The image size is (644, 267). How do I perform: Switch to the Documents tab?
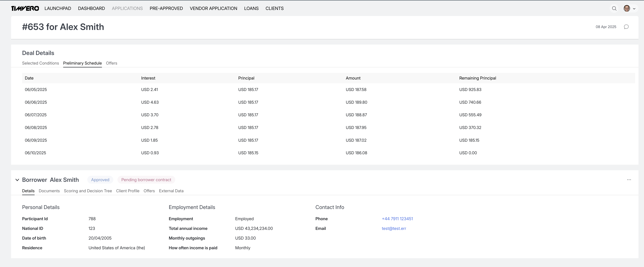pyautogui.click(x=49, y=191)
